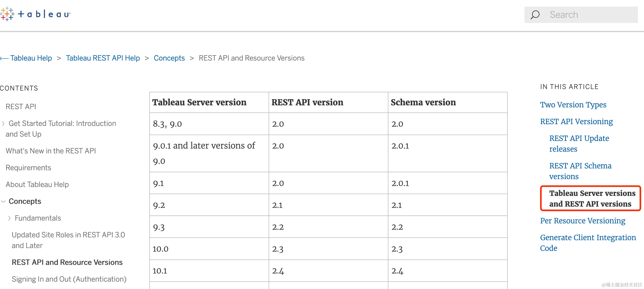Open REST API contents item
This screenshot has width=644, height=289.
(x=21, y=107)
